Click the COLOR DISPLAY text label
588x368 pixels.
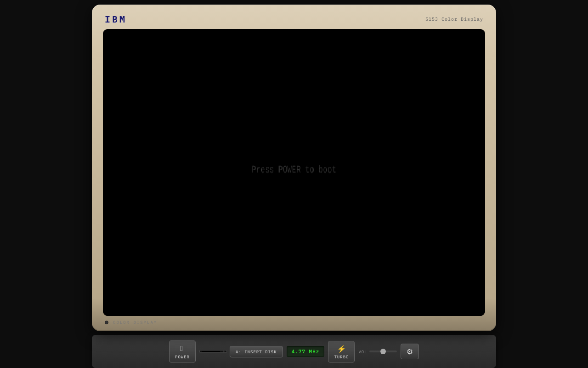click(135, 322)
